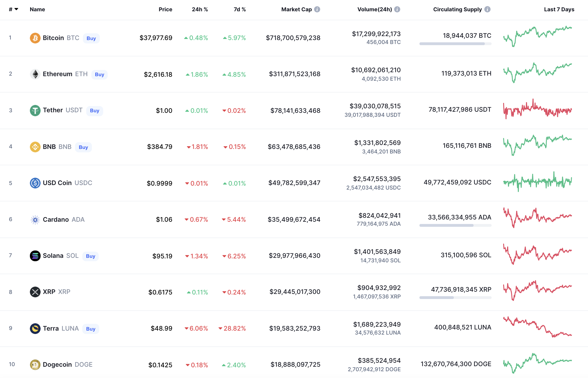This screenshot has height=378, width=588.
Task: Open the Market Cap info icon
Action: pyautogui.click(x=317, y=9)
